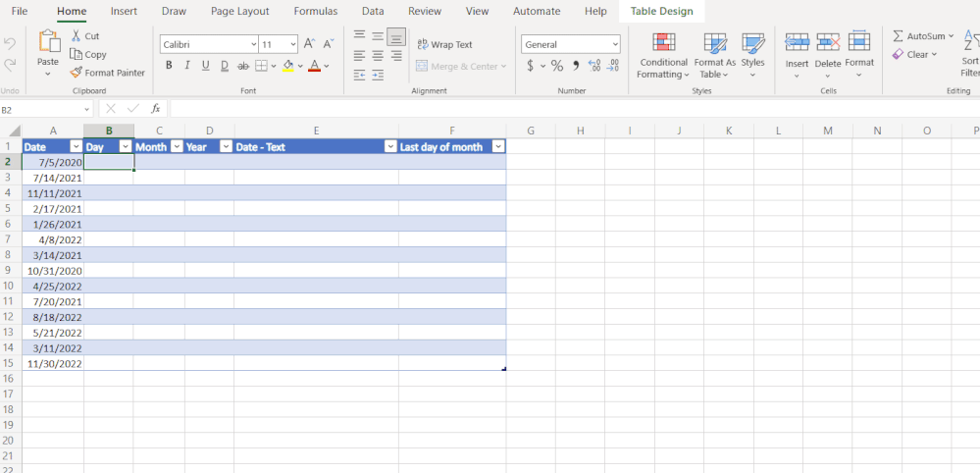
Task: Click Decrease Indent icon
Action: tap(359, 75)
